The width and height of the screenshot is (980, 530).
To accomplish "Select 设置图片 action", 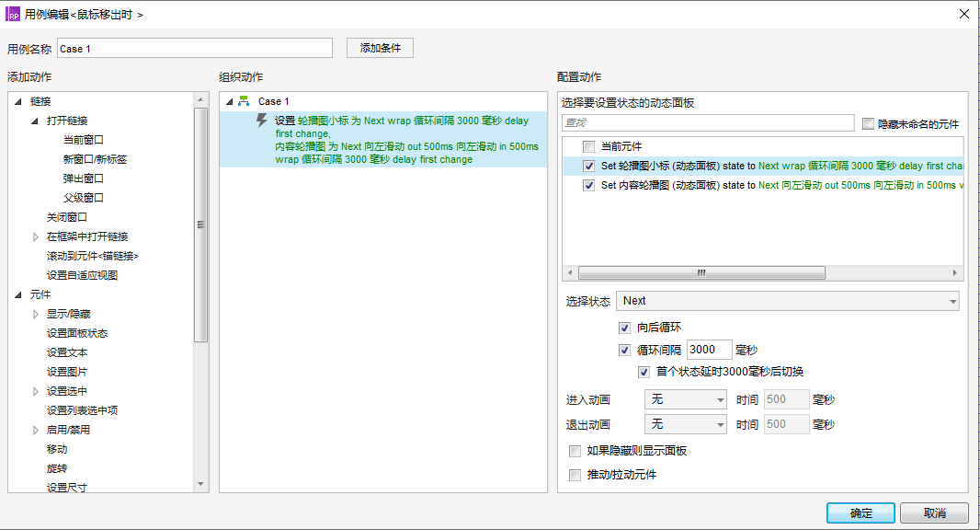I will pos(67,372).
